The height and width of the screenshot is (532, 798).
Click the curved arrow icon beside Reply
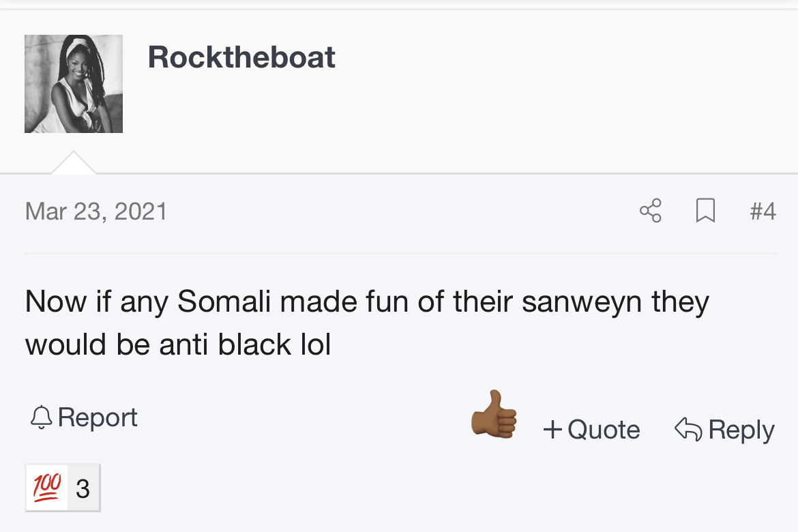tap(688, 429)
